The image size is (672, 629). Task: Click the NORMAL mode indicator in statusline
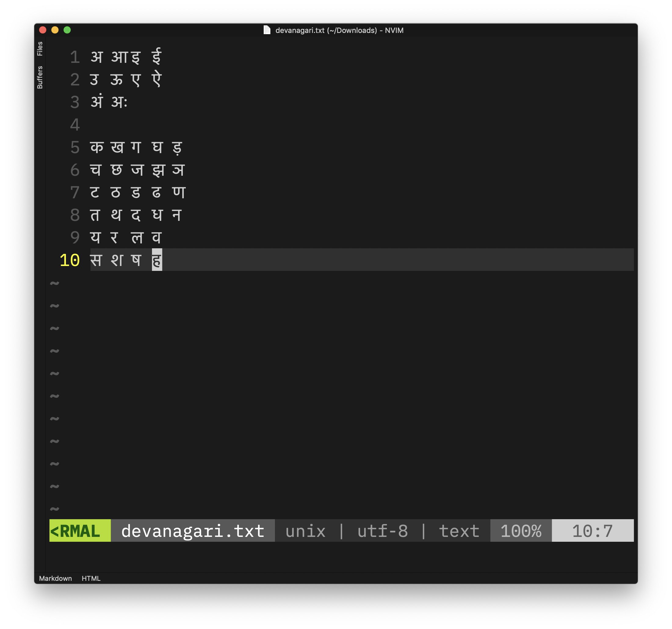pyautogui.click(x=80, y=530)
